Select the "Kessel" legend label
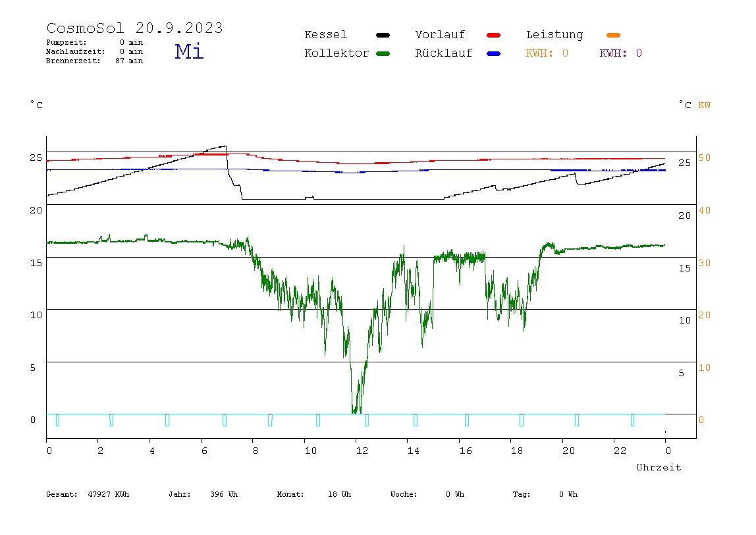Image resolution: width=756 pixels, height=535 pixels. pos(326,35)
